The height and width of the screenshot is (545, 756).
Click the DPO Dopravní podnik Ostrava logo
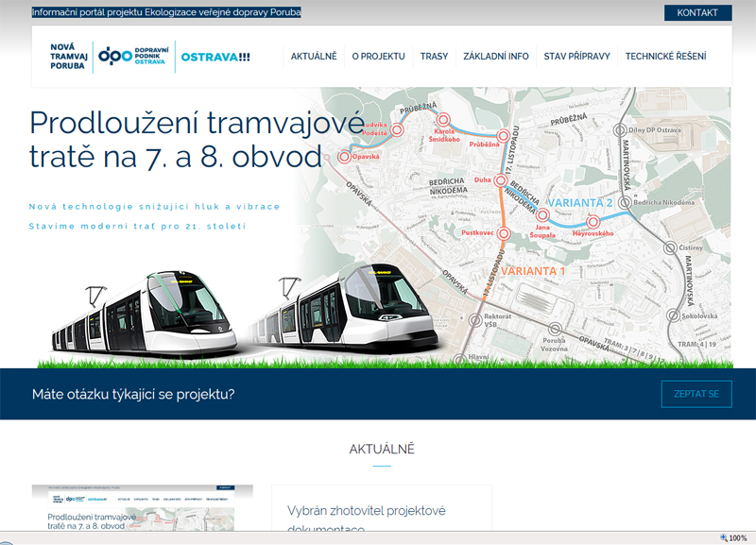pyautogui.click(x=133, y=56)
